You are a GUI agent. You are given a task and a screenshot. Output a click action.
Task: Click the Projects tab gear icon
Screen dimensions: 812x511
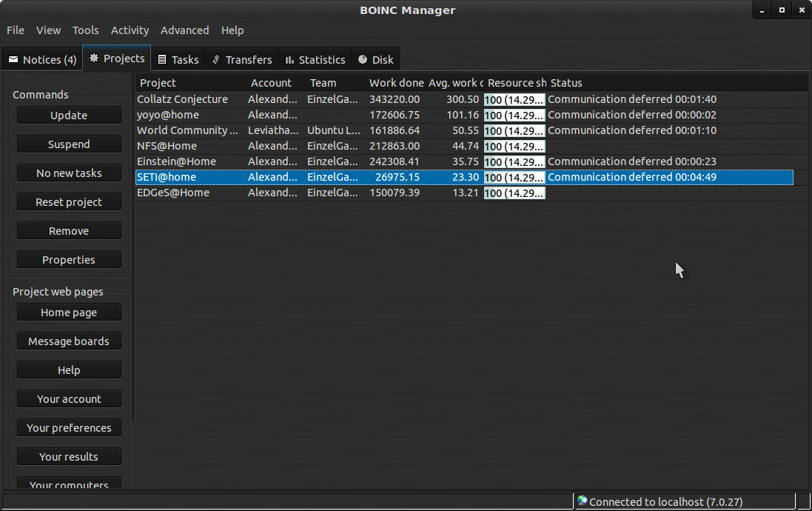click(x=94, y=59)
